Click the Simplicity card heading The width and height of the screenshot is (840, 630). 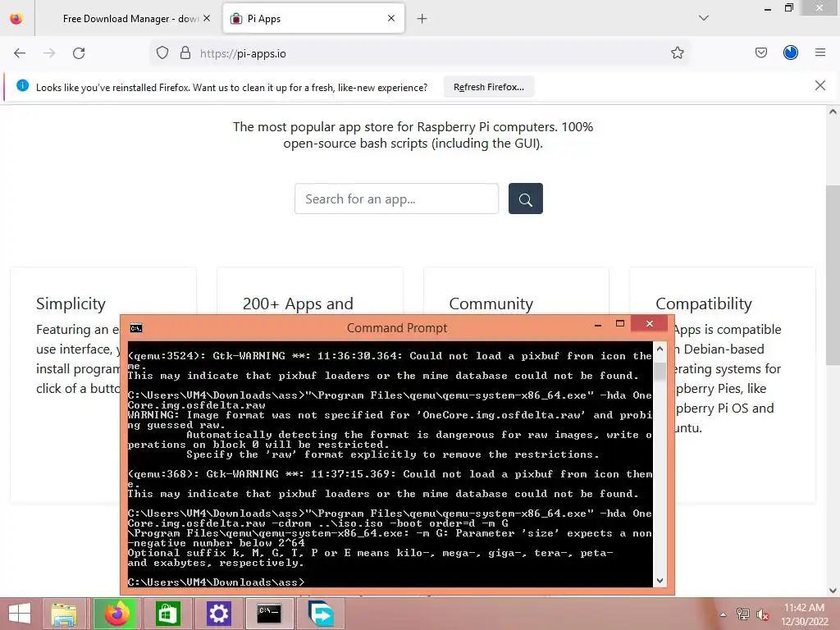point(71,304)
